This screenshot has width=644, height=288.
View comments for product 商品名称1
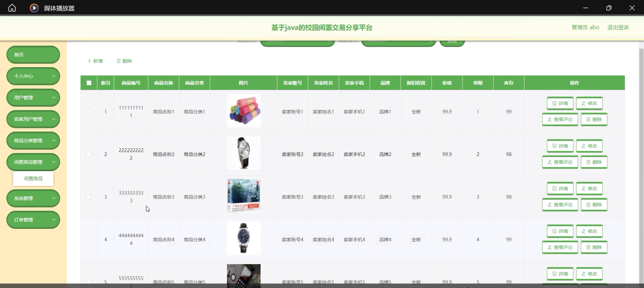[x=560, y=119]
